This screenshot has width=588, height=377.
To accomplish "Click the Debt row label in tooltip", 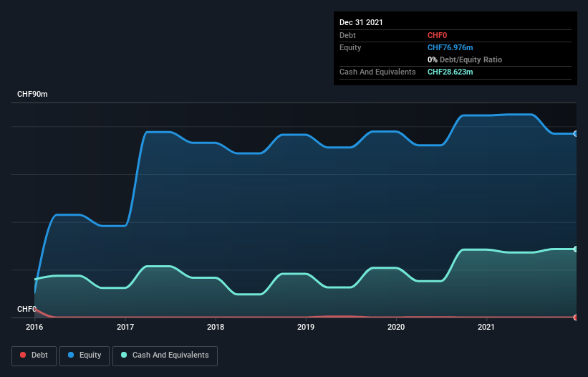I will pos(347,35).
